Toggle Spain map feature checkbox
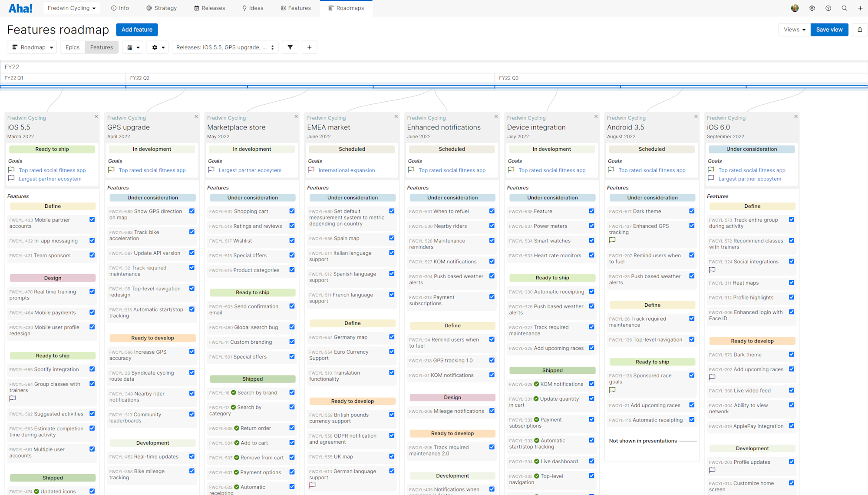868x495 pixels. pos(392,238)
